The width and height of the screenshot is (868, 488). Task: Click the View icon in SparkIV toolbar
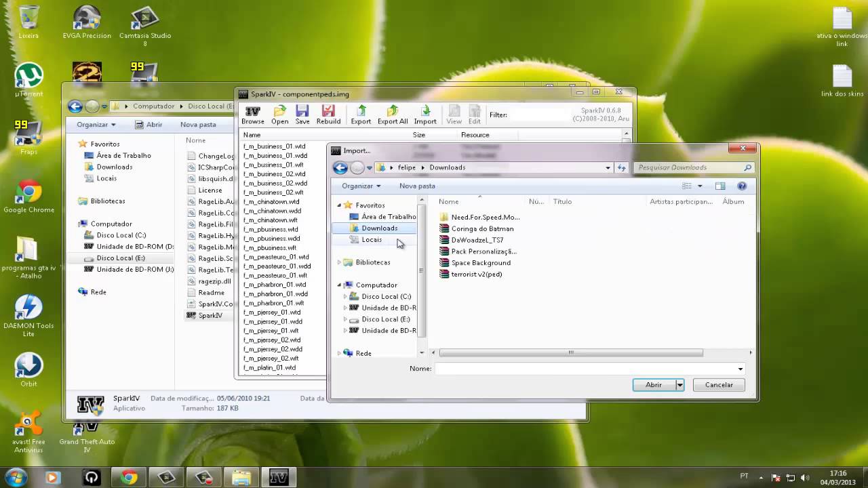(454, 115)
